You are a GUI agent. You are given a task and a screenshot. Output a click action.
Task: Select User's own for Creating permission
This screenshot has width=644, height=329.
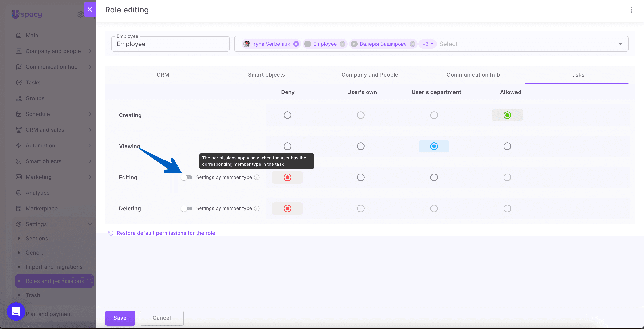pyautogui.click(x=361, y=115)
